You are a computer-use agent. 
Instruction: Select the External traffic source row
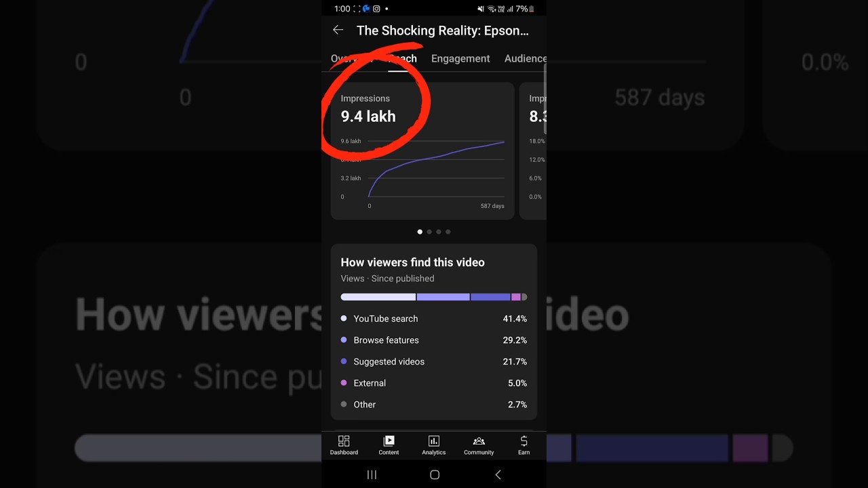tap(434, 383)
